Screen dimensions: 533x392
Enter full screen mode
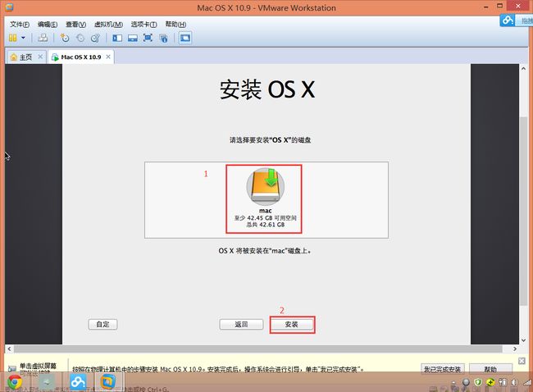point(148,38)
